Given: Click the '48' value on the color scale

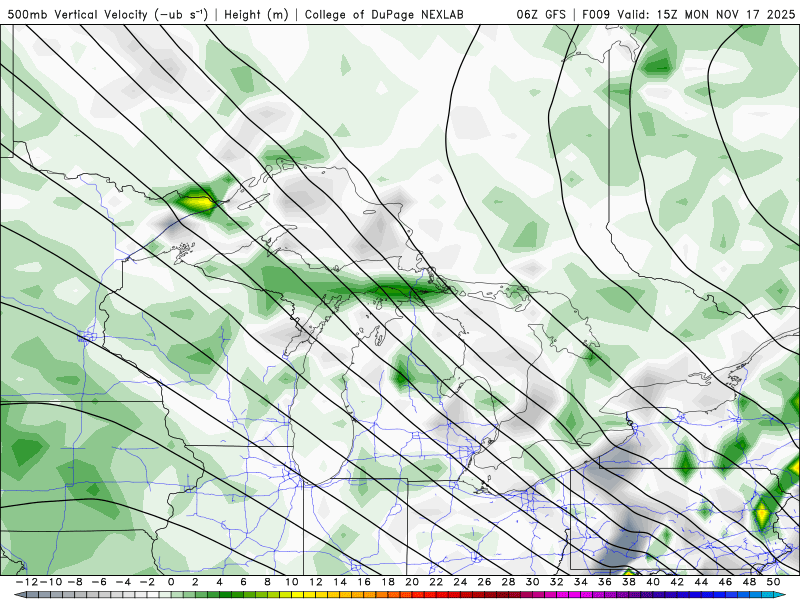Looking at the screenshot, I should 749,582.
